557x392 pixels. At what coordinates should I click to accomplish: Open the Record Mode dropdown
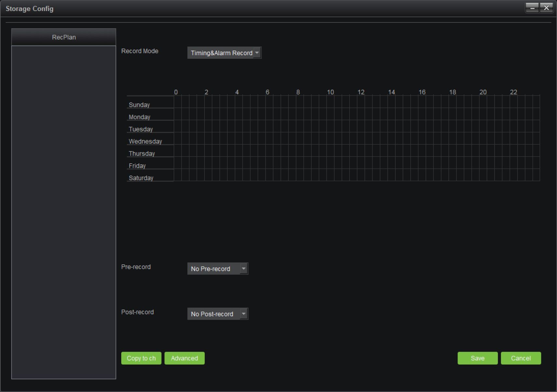[224, 53]
